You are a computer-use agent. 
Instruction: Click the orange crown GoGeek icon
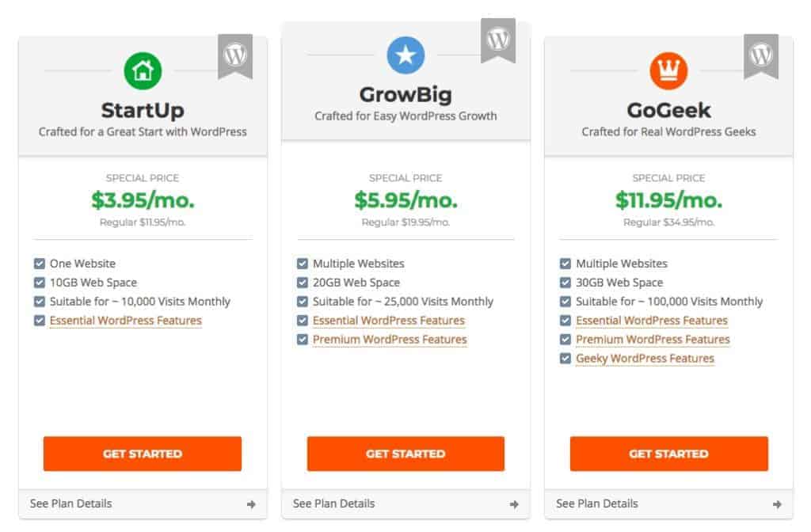tap(668, 70)
